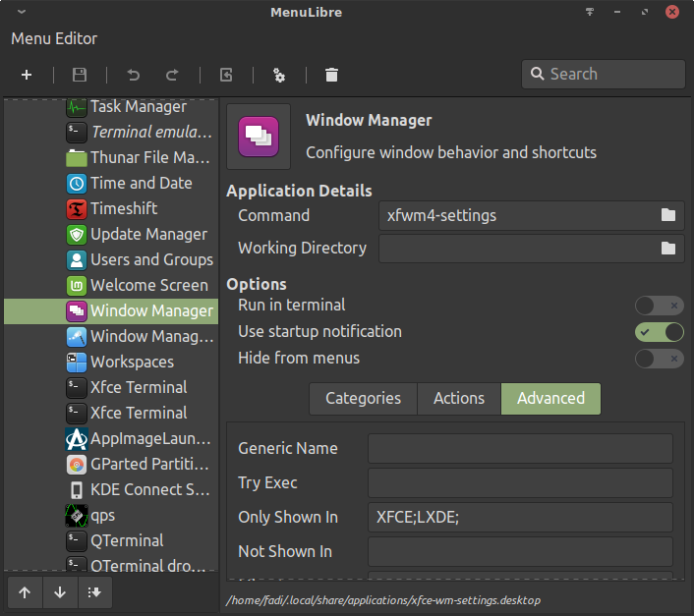The image size is (694, 616).
Task: Click the Not Shown In field
Action: click(520, 551)
